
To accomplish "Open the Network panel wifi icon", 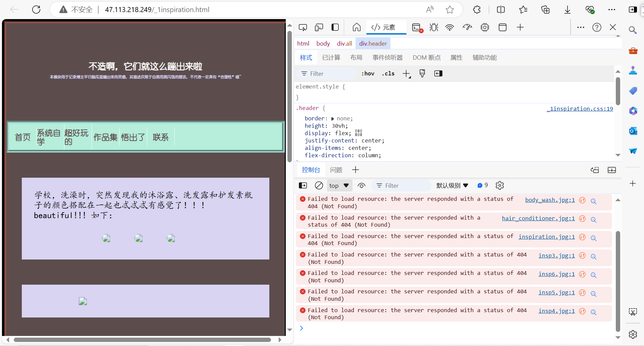I will [449, 27].
